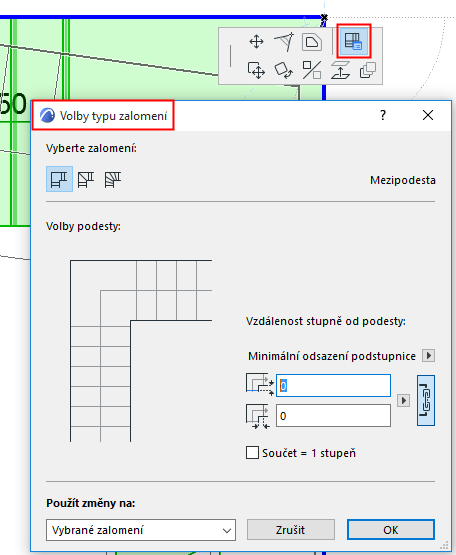The height and width of the screenshot is (555, 456).
Task: Open the Minimální odsazení podstupnice options arrow
Action: pyautogui.click(x=428, y=355)
